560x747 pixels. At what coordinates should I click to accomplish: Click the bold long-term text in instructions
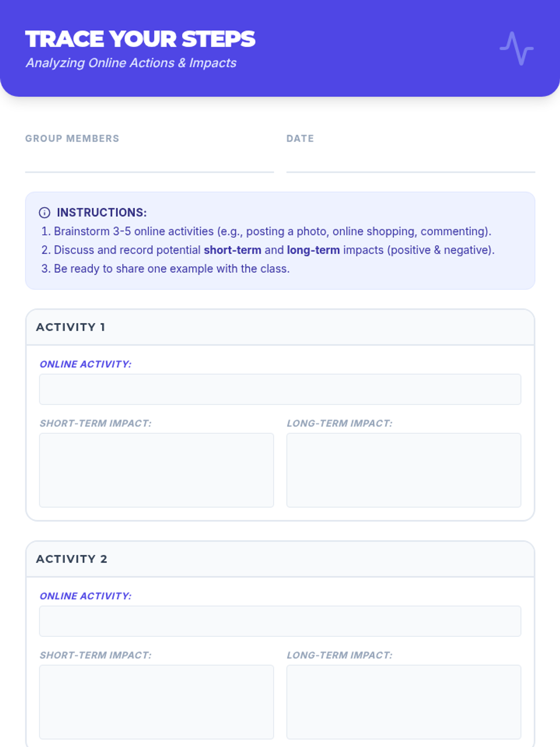point(313,250)
